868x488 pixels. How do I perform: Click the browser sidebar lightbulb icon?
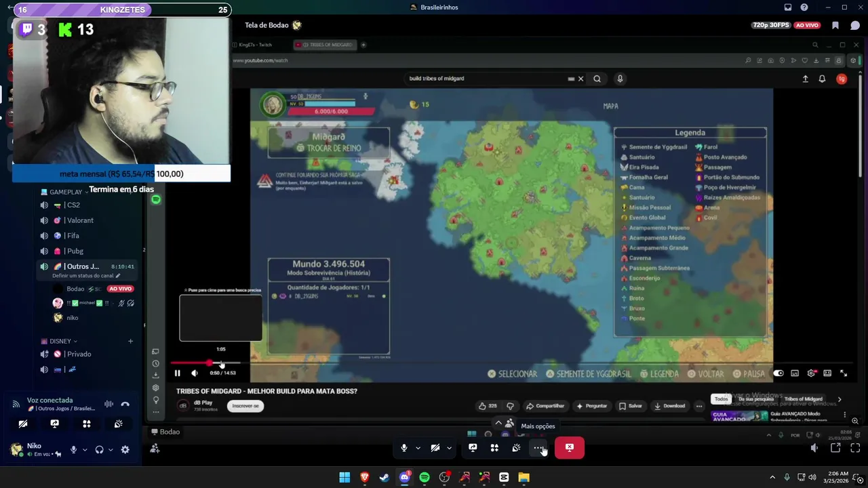pyautogui.click(x=156, y=400)
